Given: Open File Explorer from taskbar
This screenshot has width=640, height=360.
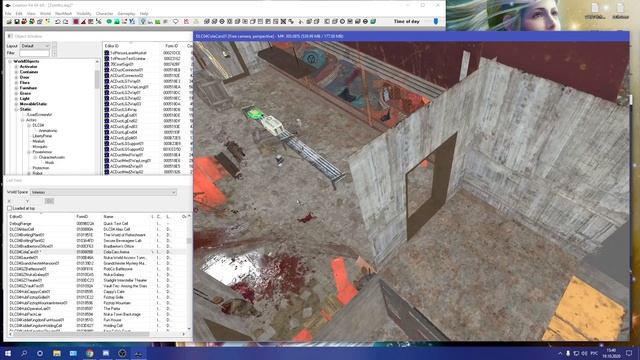Looking at the screenshot, I should (x=57, y=353).
